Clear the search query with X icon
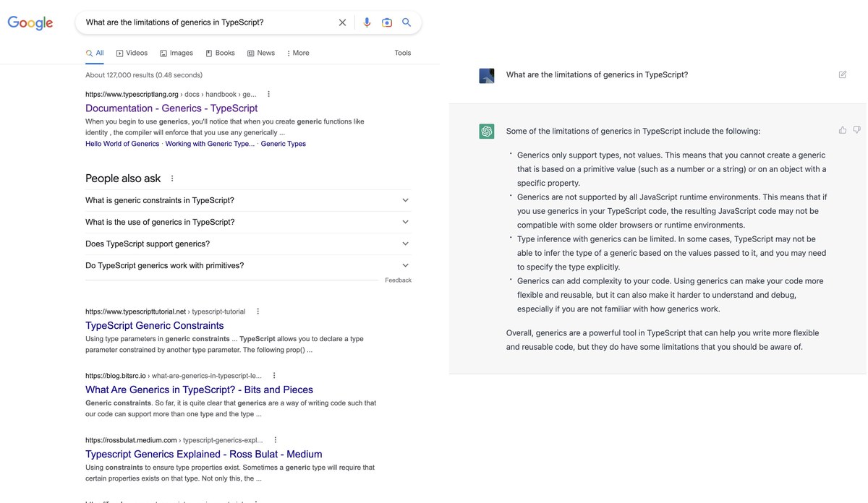This screenshot has height=503, width=868. [x=343, y=22]
